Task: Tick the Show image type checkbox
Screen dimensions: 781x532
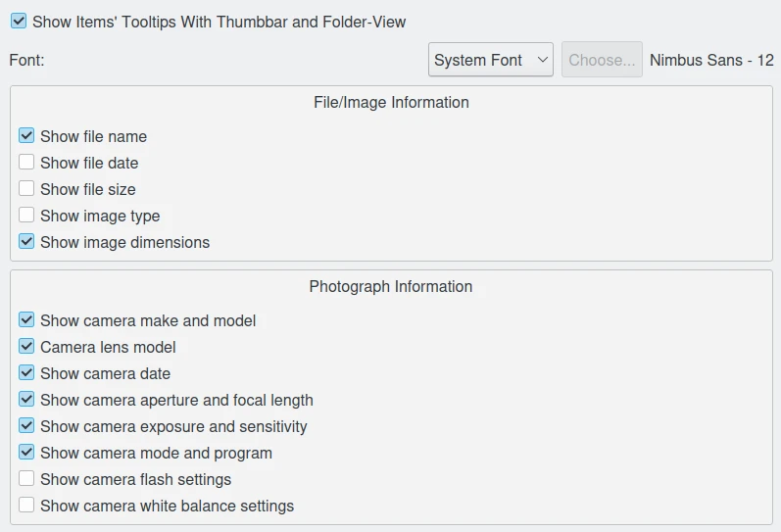Action: coord(26,216)
